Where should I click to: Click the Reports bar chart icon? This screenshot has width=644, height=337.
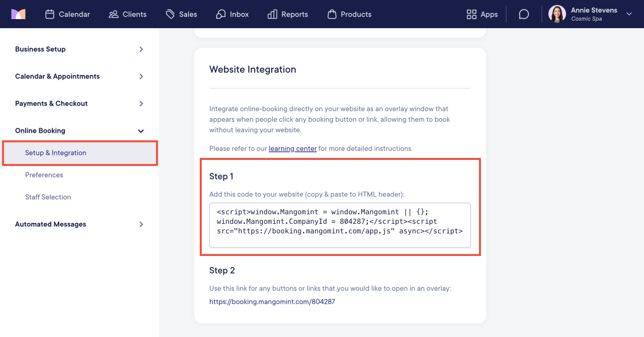(x=273, y=14)
